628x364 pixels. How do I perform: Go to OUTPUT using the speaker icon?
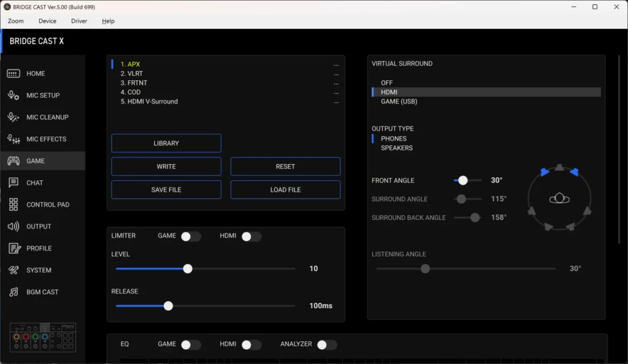(13, 227)
